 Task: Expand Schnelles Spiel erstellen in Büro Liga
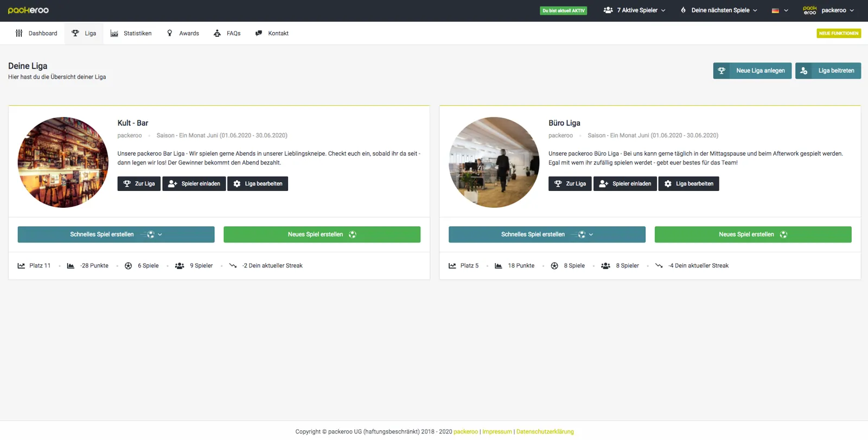547,234
